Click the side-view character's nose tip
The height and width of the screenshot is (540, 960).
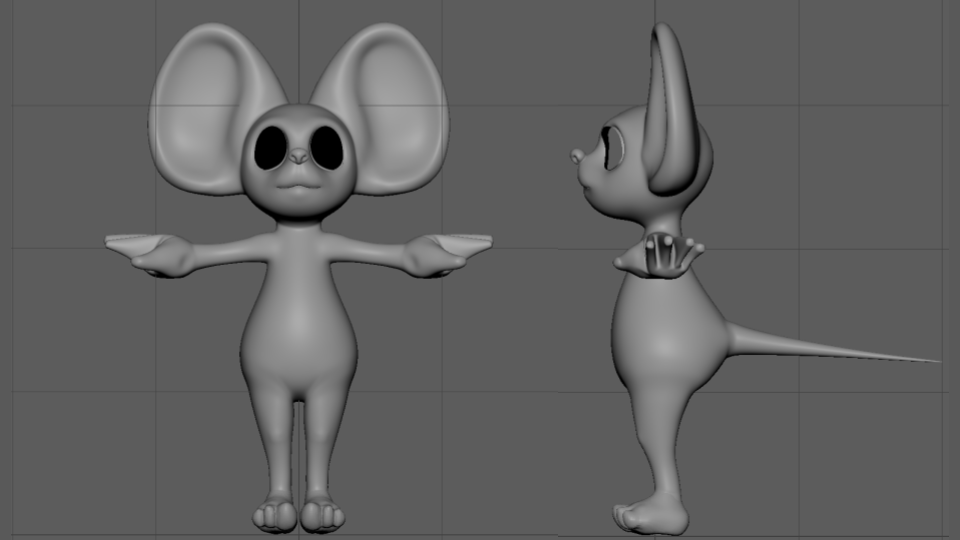576,156
